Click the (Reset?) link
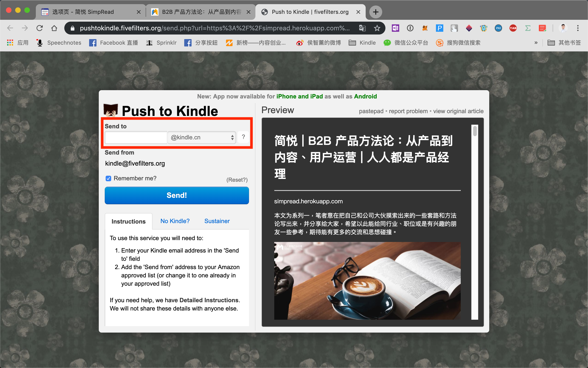Viewport: 588px width, 368px height. [x=237, y=180]
